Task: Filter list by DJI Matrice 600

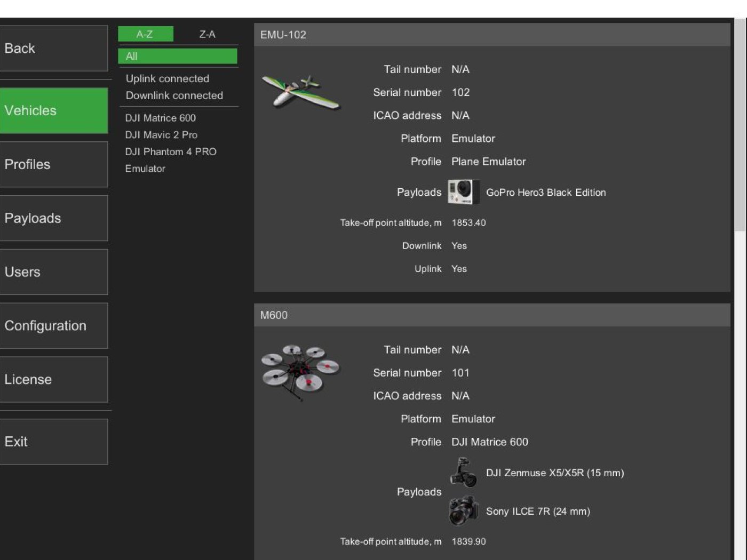Action: click(x=160, y=118)
